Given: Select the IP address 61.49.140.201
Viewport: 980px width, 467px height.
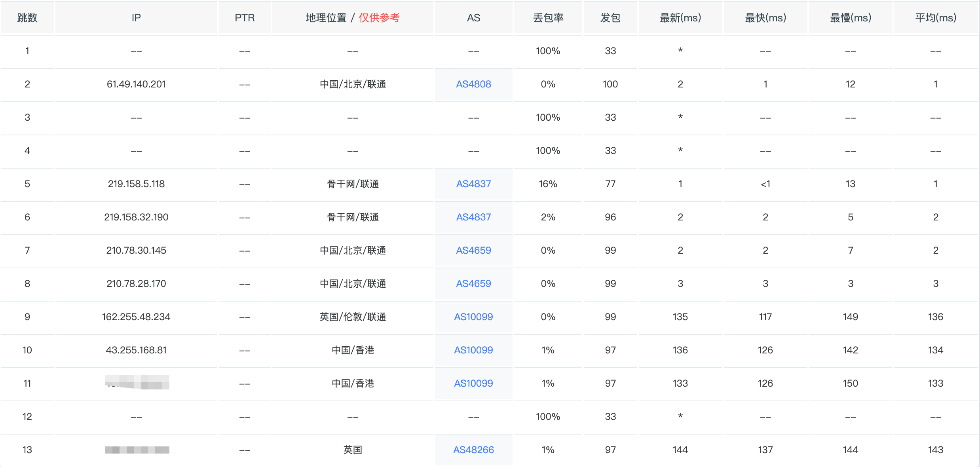Looking at the screenshot, I should click(x=136, y=84).
